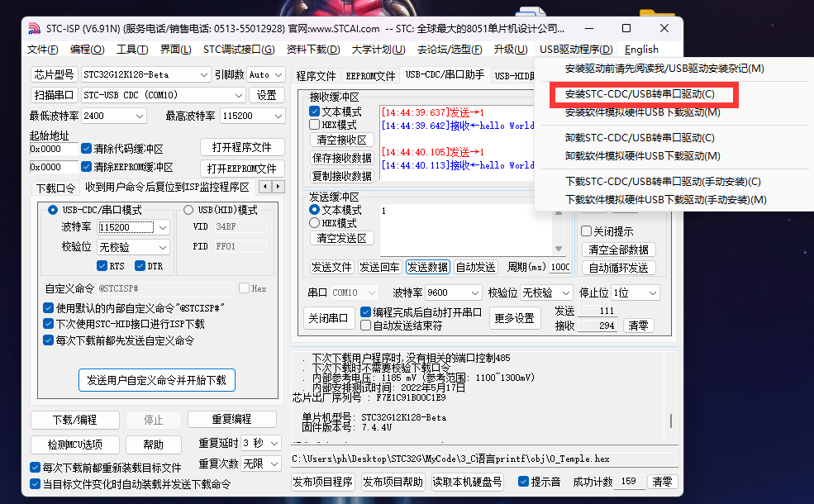Click the 周期(ms) 1000 input field
The width and height of the screenshot is (814, 504).
tap(559, 267)
